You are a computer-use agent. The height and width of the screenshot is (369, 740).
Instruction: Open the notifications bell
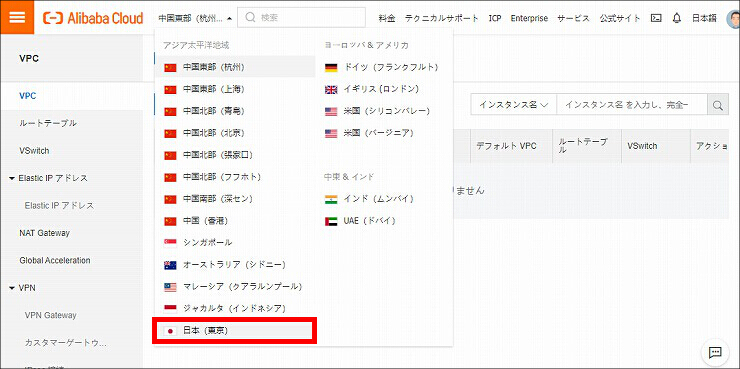point(677,18)
